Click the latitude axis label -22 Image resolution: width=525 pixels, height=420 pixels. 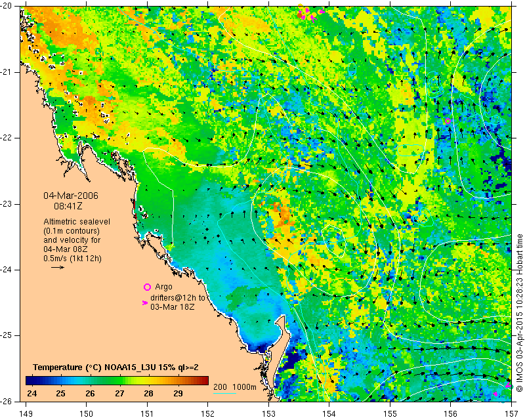point(7,138)
